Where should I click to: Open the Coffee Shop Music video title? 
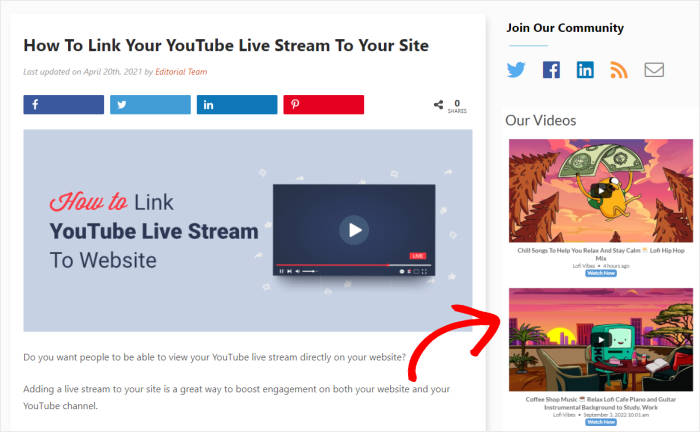pyautogui.click(x=601, y=403)
